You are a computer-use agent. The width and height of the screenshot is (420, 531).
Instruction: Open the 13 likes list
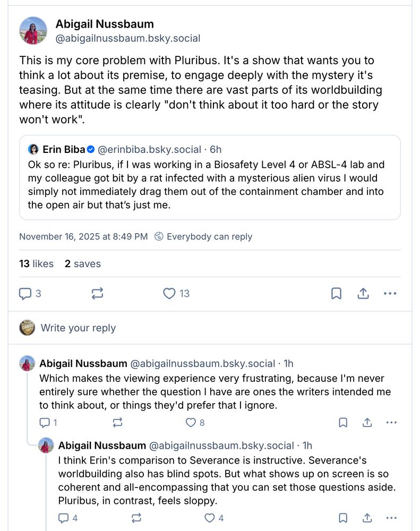(x=36, y=264)
